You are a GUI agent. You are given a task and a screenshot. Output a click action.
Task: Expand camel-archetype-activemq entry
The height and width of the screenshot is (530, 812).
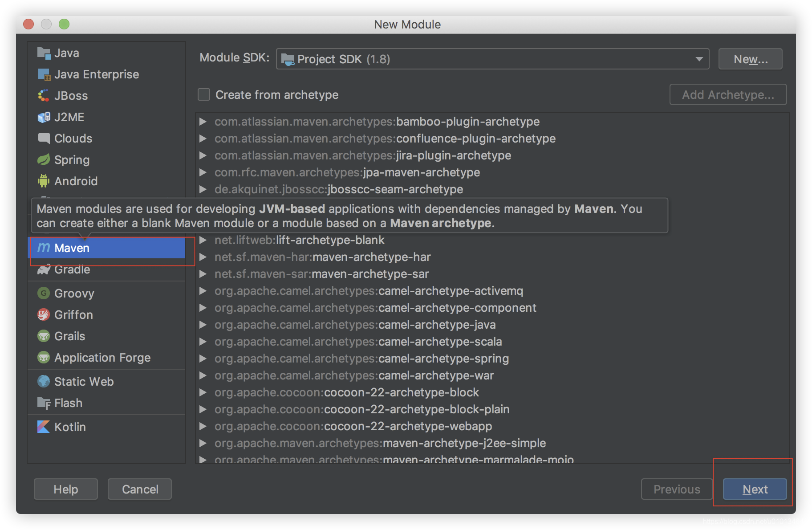point(203,291)
